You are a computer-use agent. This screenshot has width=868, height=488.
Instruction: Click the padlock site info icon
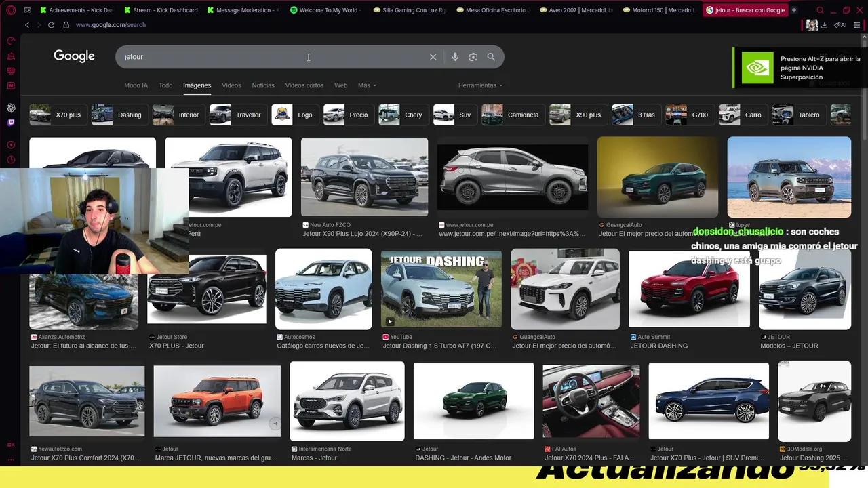point(66,25)
